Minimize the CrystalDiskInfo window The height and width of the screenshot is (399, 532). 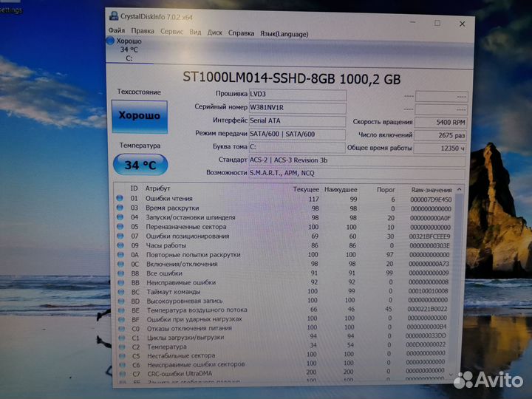(412, 22)
